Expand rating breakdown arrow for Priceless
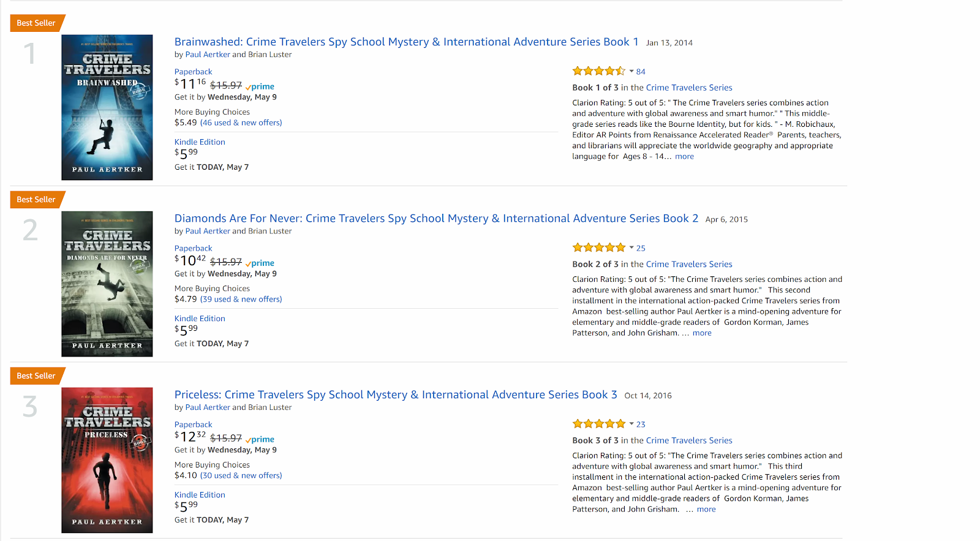980x541 pixels. click(631, 424)
